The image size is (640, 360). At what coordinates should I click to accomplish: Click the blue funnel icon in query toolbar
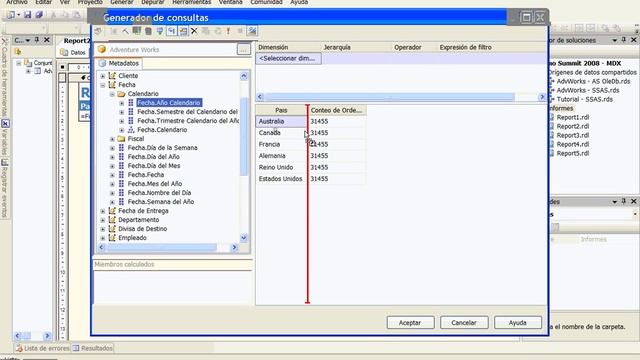[160, 31]
